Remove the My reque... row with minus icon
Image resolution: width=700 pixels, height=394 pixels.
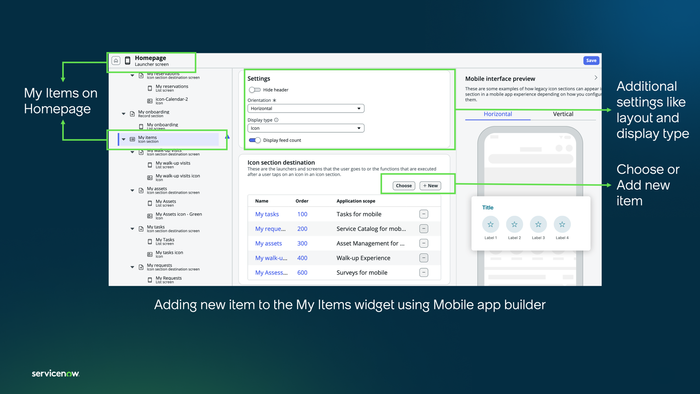click(424, 229)
